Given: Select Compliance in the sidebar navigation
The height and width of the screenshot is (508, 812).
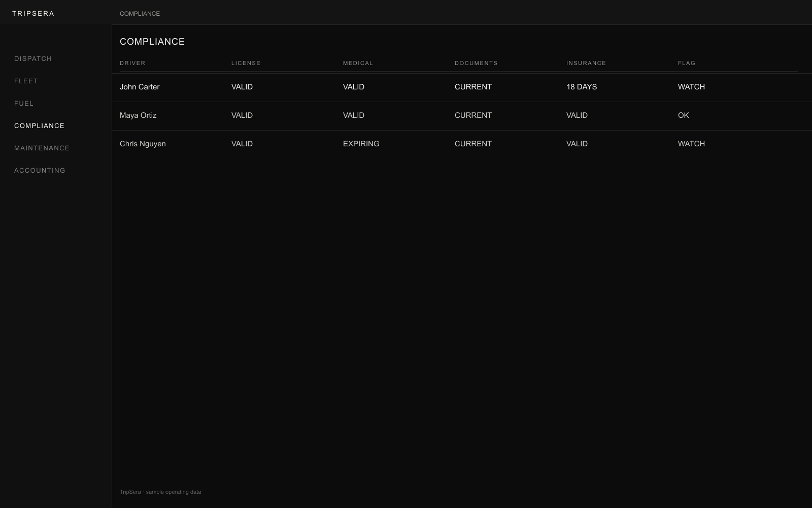Looking at the screenshot, I should 40,126.
